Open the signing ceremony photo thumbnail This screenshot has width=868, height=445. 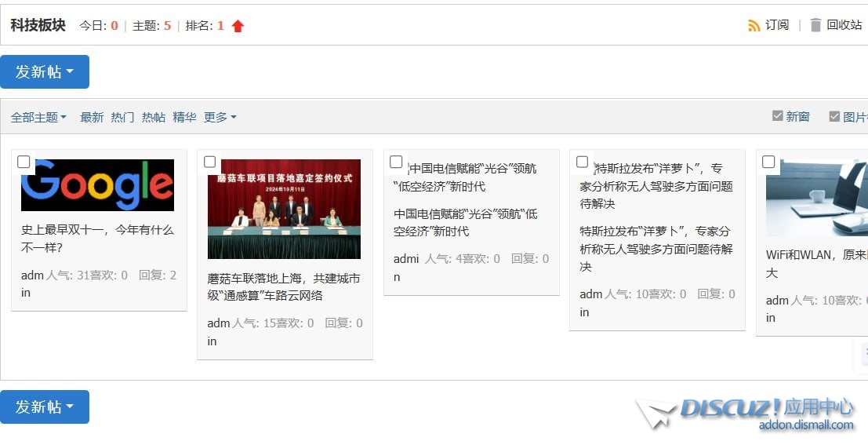click(284, 209)
